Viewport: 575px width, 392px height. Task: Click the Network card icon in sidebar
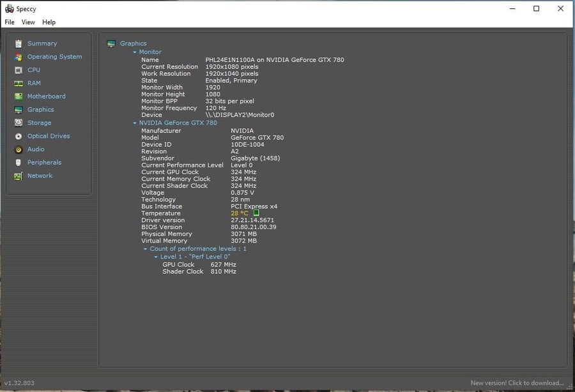[x=19, y=176]
